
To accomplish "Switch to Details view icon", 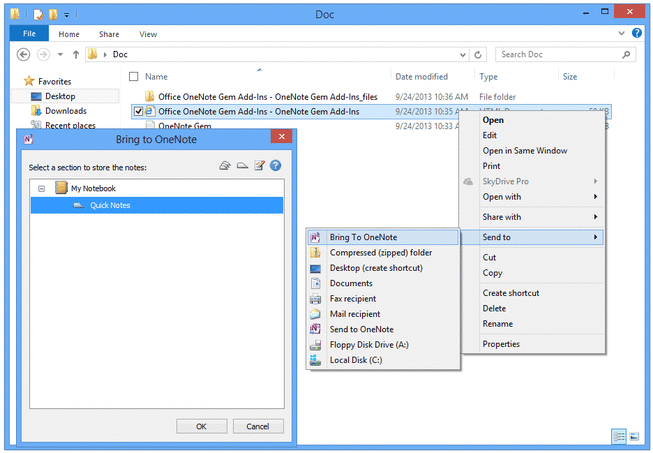I will [619, 436].
